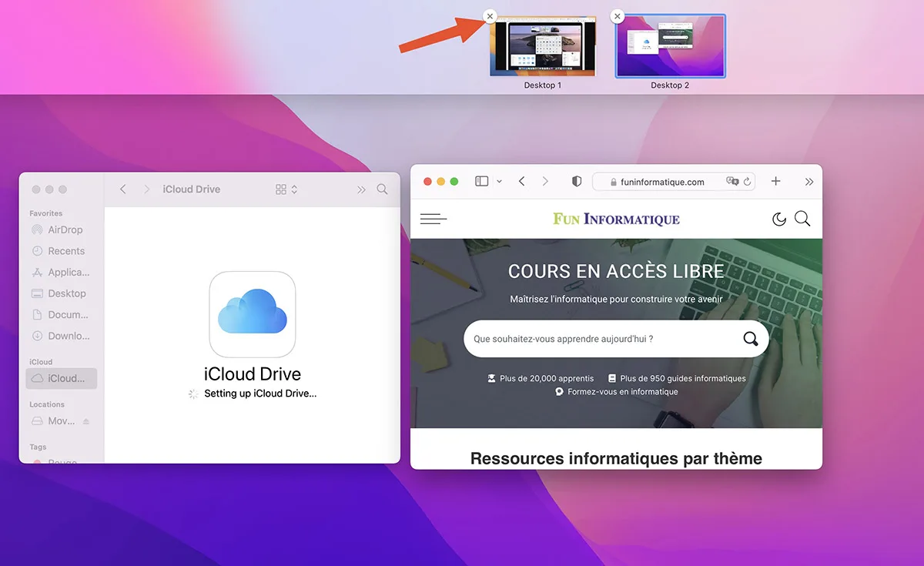924x566 pixels.
Task: Toggle the Safari sidebar
Action: [482, 181]
